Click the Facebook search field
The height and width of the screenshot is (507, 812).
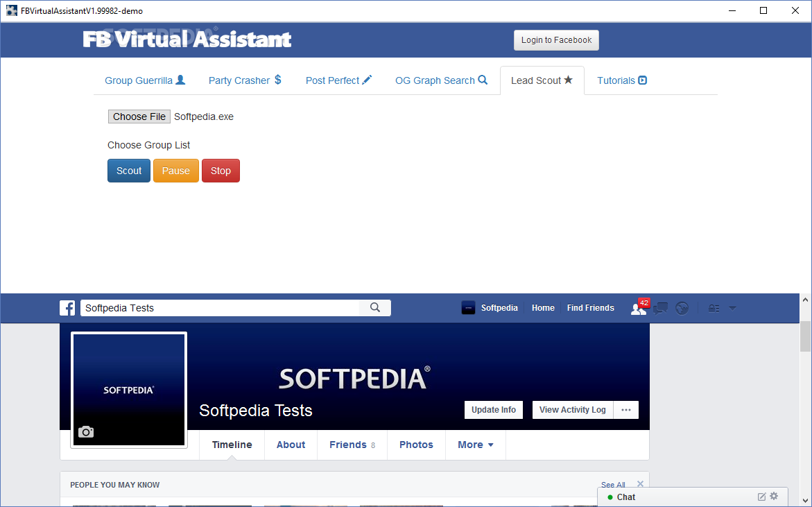(220, 308)
